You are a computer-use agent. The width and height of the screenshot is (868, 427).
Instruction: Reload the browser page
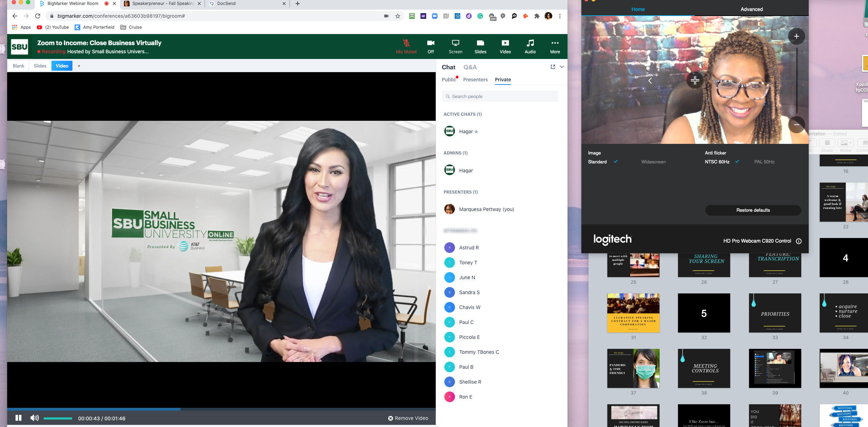(x=38, y=16)
